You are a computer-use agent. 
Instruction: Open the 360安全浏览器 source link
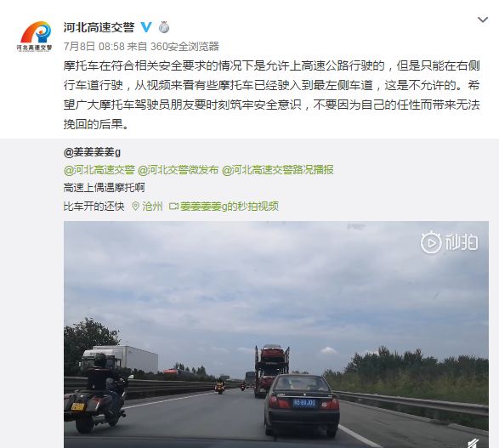coord(184,47)
